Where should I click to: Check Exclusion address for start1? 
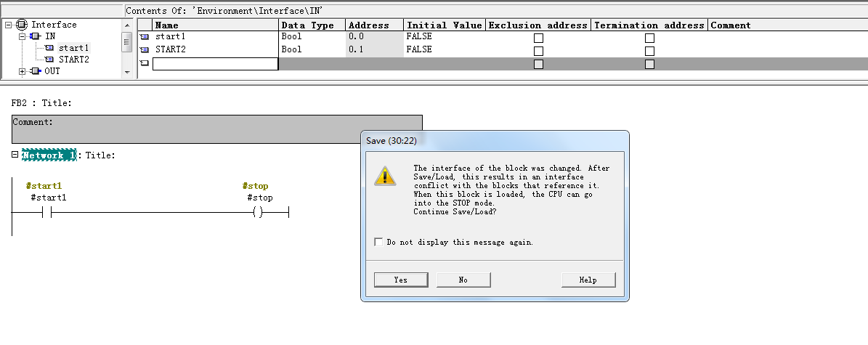click(538, 38)
